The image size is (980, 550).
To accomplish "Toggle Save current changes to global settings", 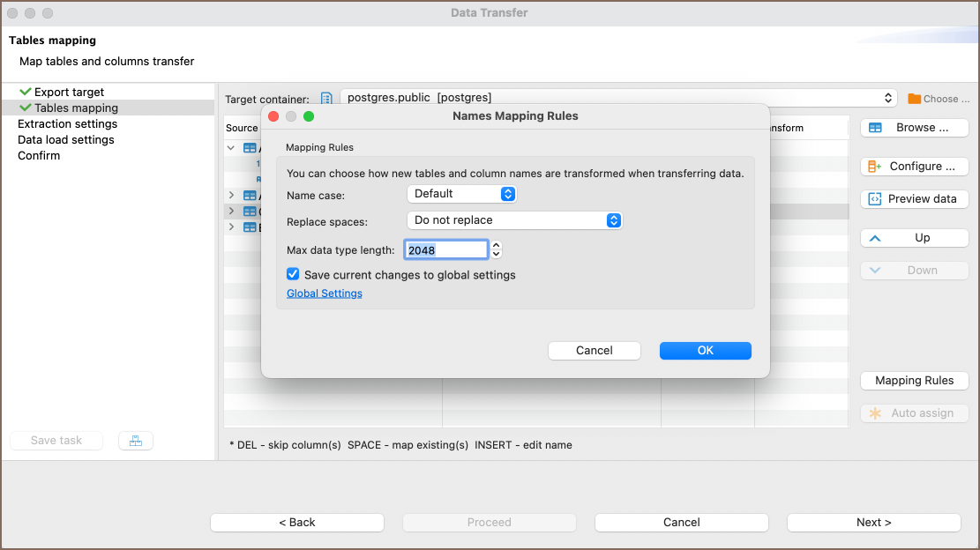I will coord(294,275).
